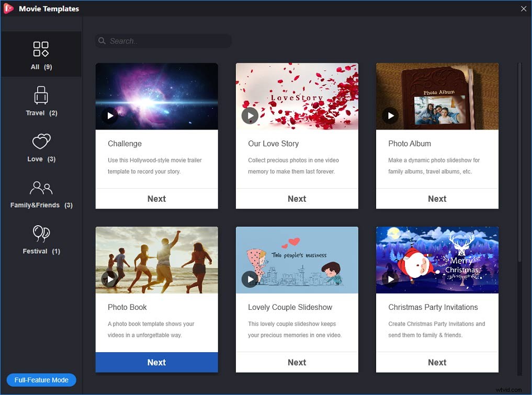Play the Photo Album template preview
532x395 pixels.
click(390, 115)
